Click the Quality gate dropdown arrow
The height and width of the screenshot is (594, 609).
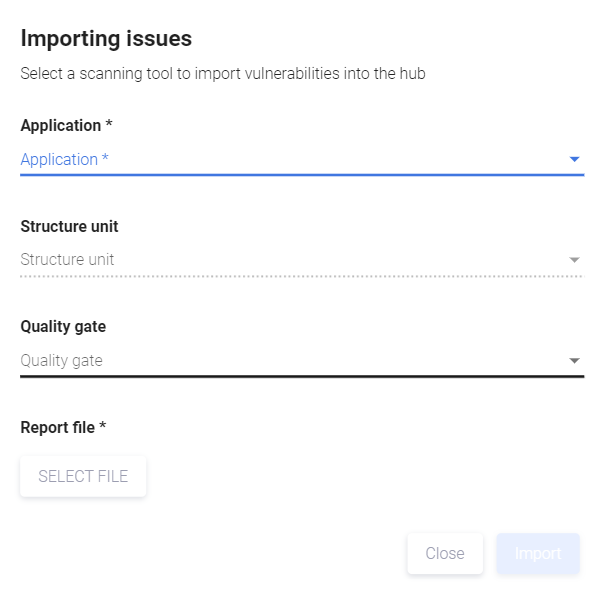click(x=574, y=361)
